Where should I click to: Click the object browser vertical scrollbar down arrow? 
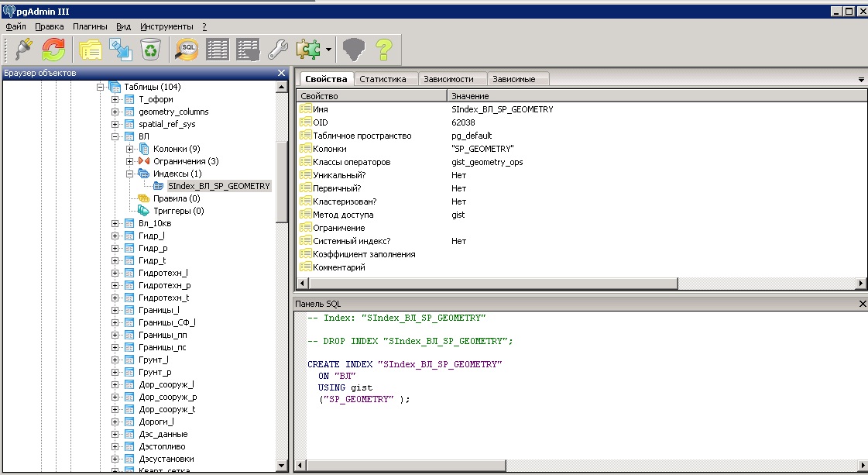(x=282, y=465)
